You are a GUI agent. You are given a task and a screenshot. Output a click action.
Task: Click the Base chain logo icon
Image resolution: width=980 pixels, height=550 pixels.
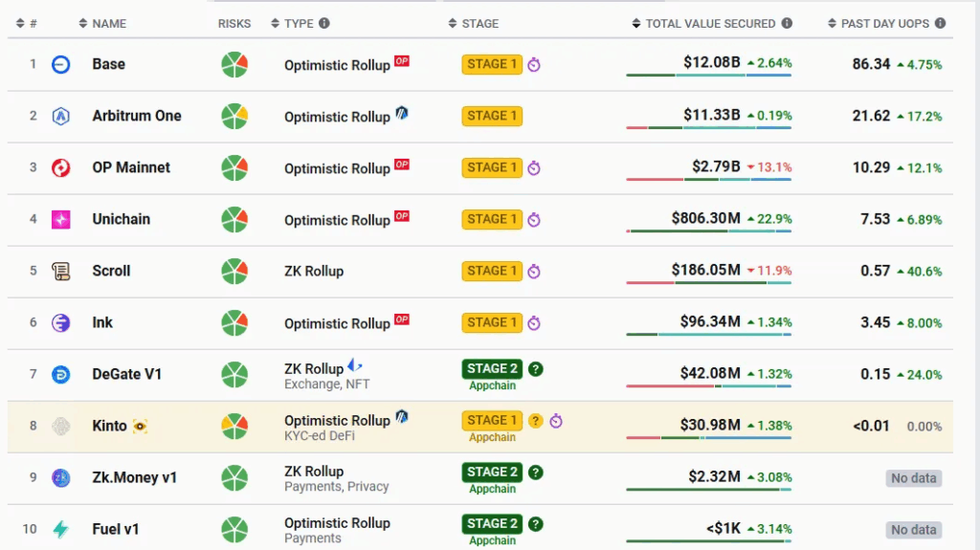pyautogui.click(x=61, y=64)
